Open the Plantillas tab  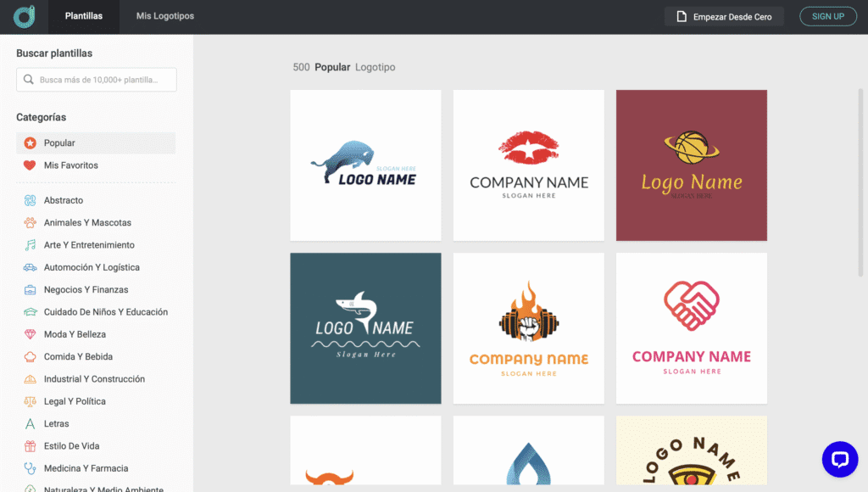[84, 16]
